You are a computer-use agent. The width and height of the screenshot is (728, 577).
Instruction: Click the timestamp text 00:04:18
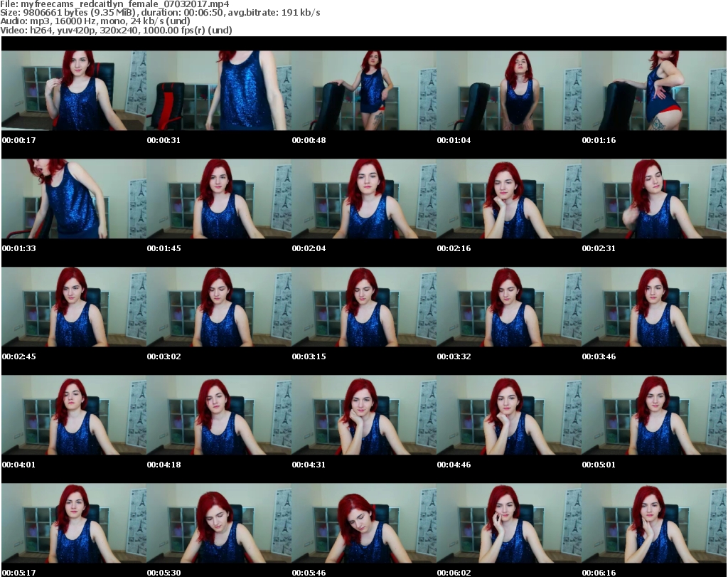(x=164, y=465)
